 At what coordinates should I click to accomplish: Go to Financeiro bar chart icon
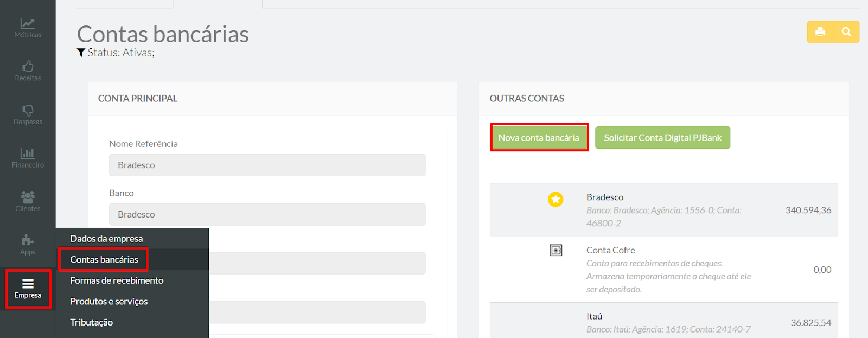(x=28, y=154)
